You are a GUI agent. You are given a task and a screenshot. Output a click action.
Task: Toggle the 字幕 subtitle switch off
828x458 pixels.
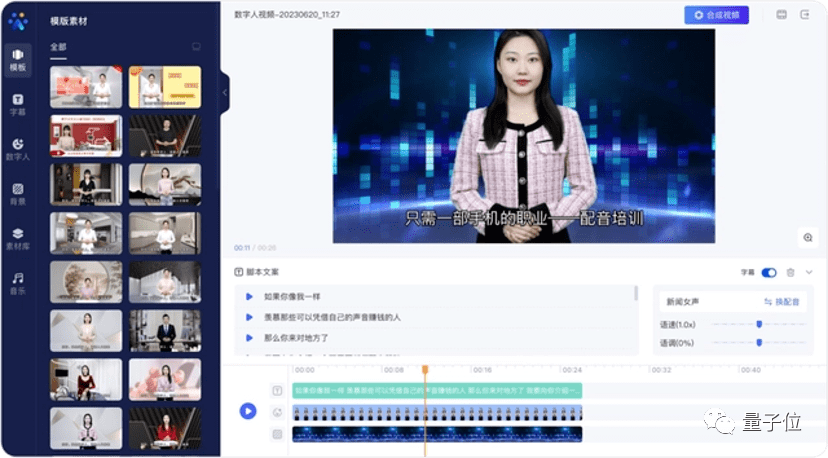coord(769,272)
